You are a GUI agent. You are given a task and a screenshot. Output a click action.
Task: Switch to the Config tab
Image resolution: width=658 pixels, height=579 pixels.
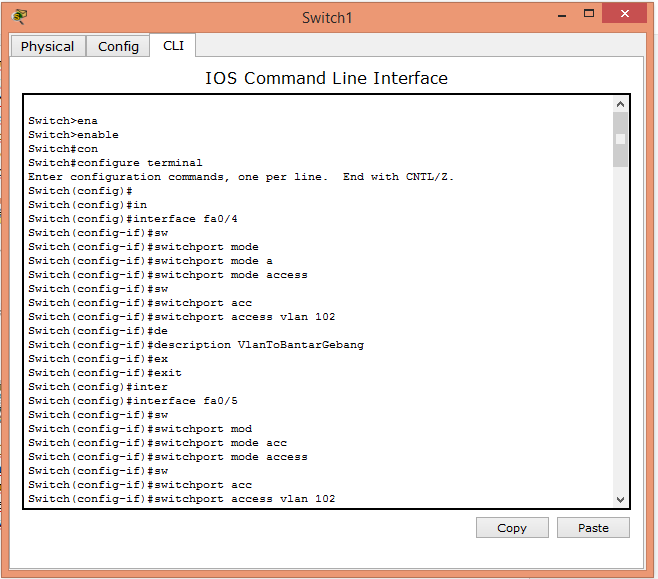pyautogui.click(x=118, y=46)
